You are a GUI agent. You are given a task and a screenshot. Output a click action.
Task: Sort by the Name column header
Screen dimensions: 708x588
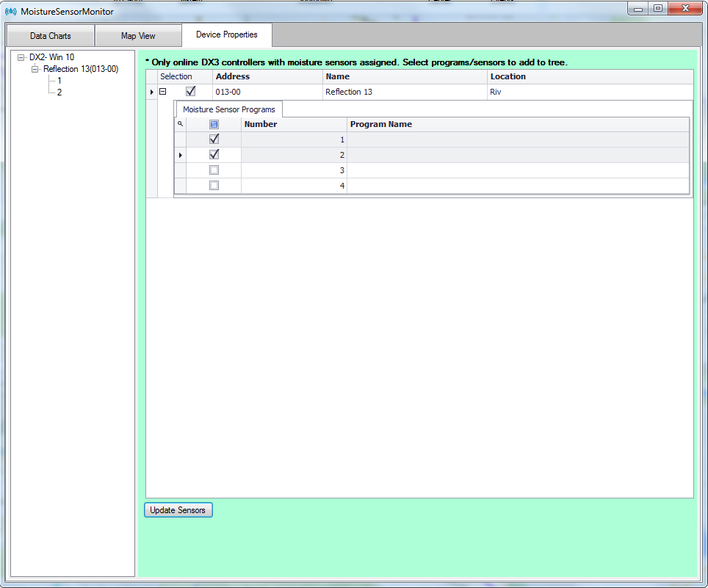point(405,77)
